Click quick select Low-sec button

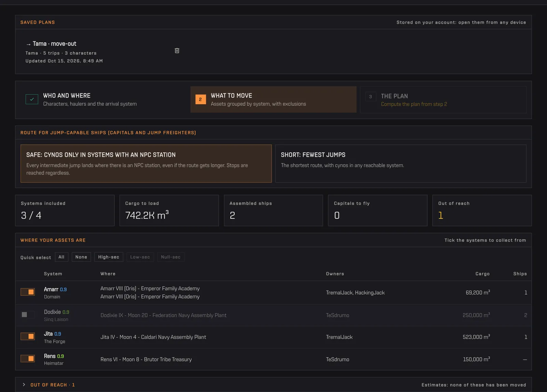click(x=140, y=257)
